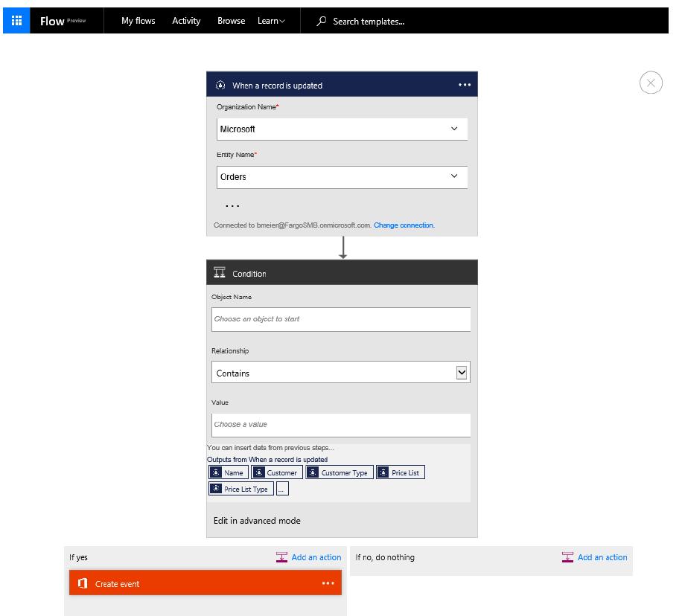Screen dimensions: 682x616
Task: Insert the Price List output token
Action: [400, 472]
